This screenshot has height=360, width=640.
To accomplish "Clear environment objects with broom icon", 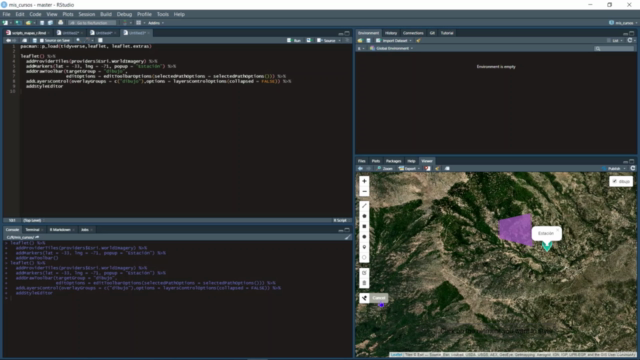I will [418, 40].
